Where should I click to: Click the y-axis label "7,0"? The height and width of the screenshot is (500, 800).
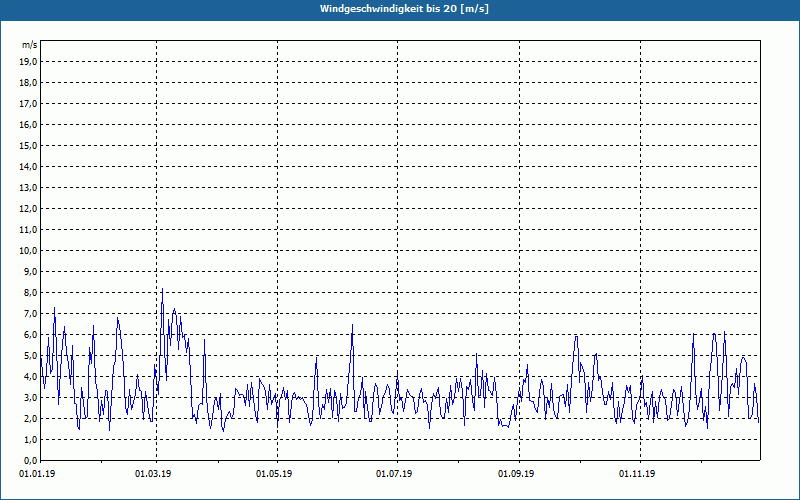point(31,314)
